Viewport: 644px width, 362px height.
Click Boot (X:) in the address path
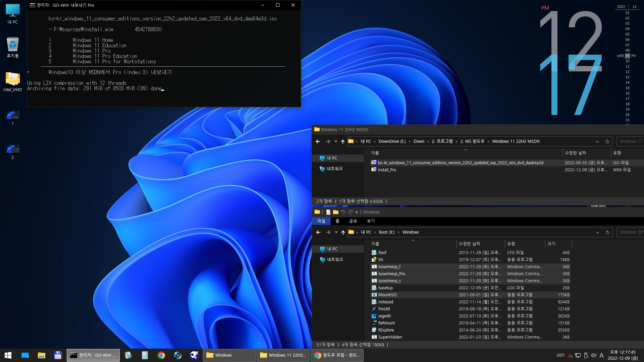(x=387, y=232)
